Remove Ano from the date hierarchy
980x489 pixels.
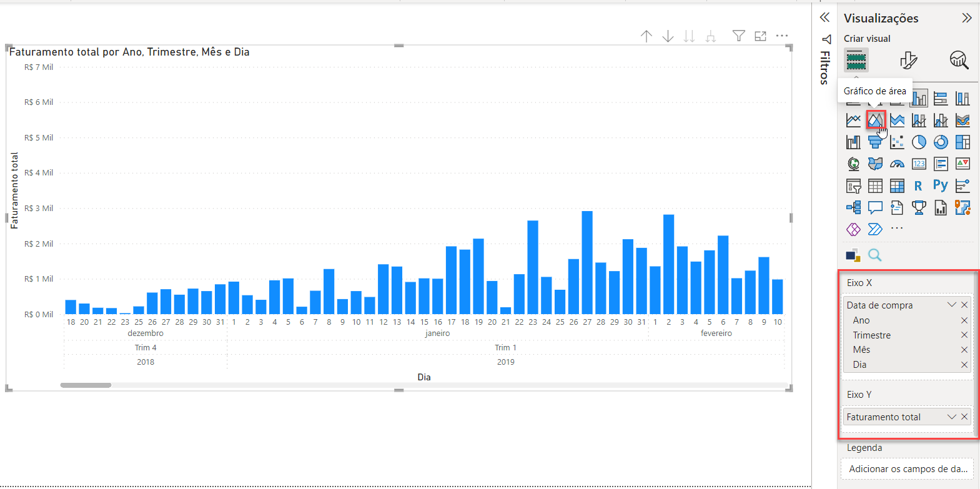(964, 320)
